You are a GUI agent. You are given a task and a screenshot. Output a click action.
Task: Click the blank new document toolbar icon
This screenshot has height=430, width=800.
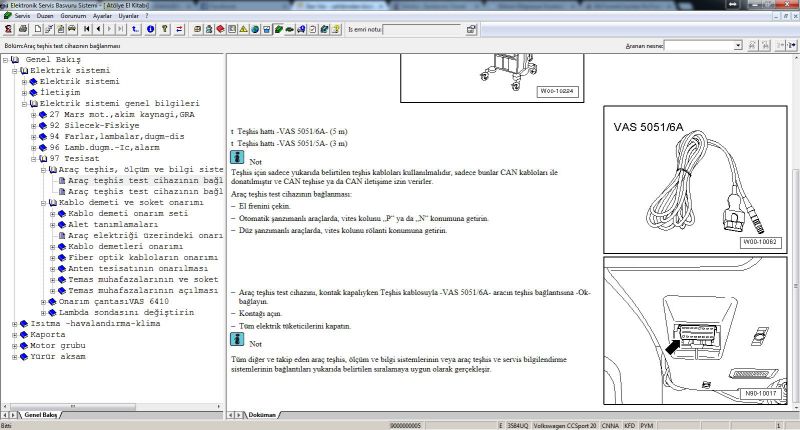click(x=37, y=29)
